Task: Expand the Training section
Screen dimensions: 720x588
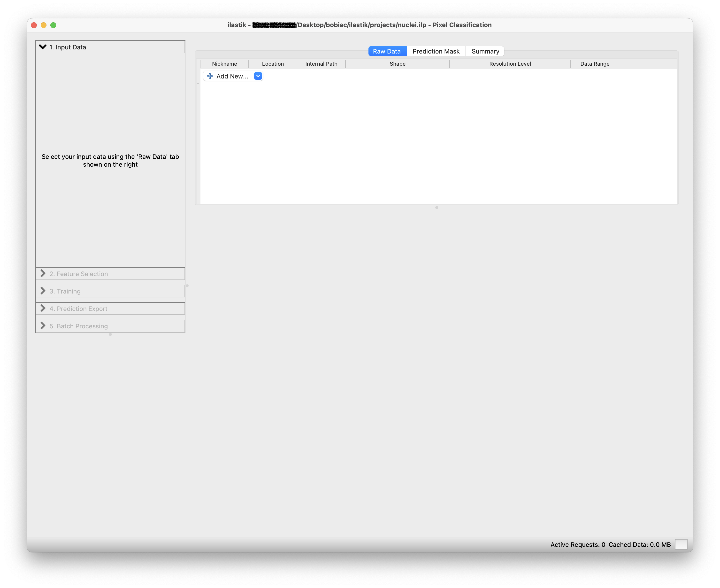Action: (65, 291)
